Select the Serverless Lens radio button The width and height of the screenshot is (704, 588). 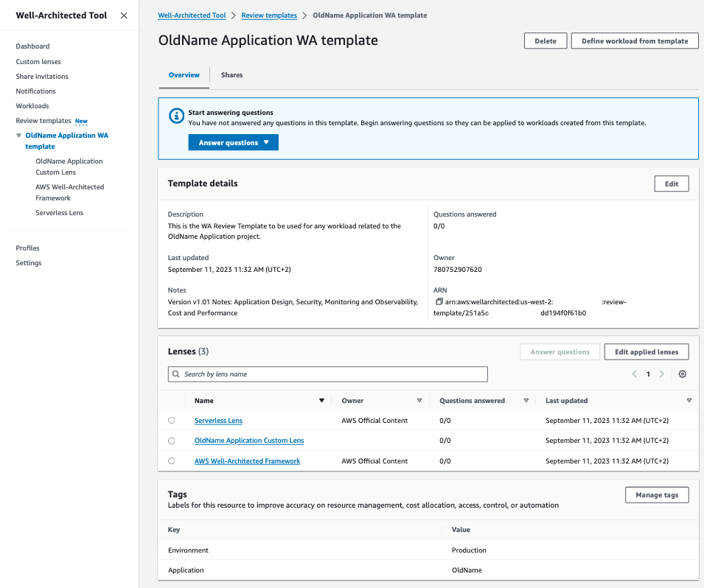point(170,420)
